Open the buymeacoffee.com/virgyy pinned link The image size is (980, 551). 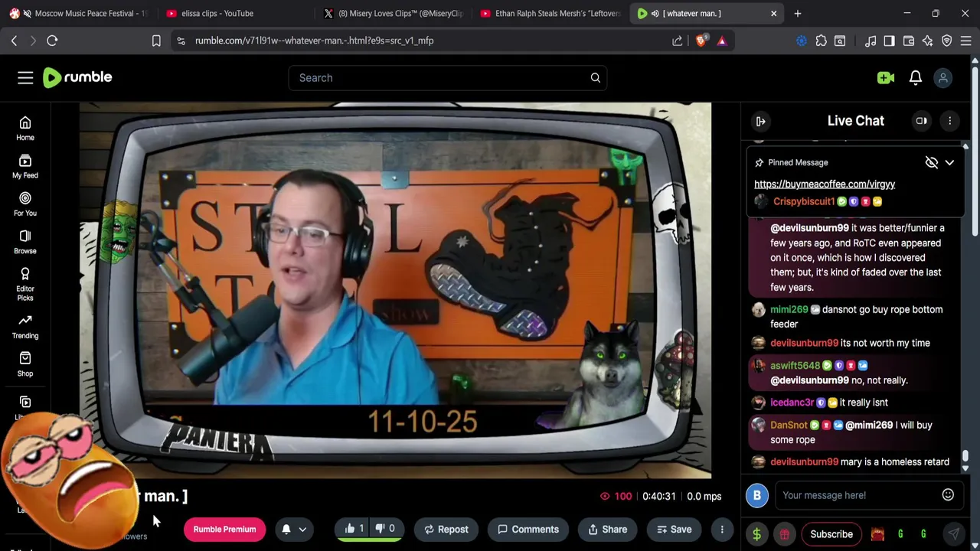point(825,184)
